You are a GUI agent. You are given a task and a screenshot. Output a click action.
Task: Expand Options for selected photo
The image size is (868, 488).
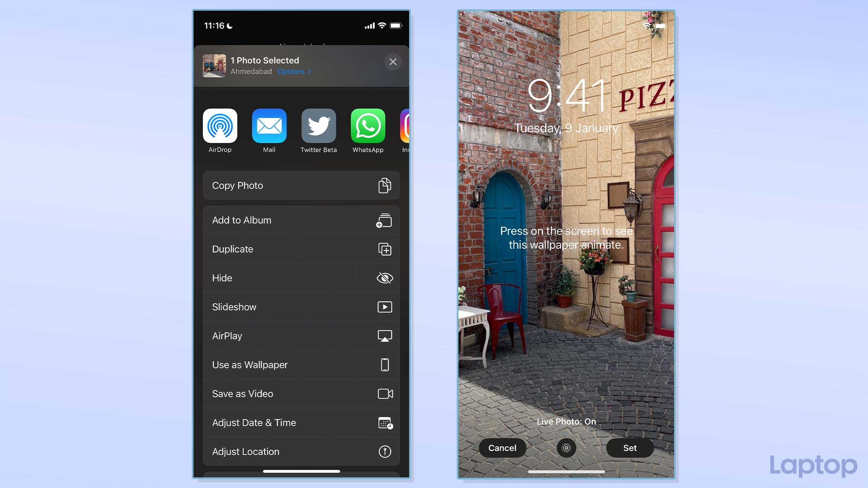294,71
